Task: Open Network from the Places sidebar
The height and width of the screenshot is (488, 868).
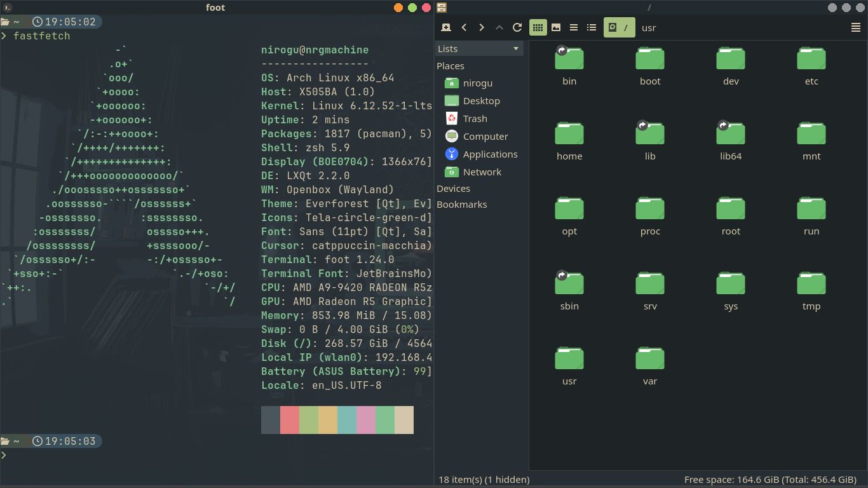Action: (x=482, y=172)
